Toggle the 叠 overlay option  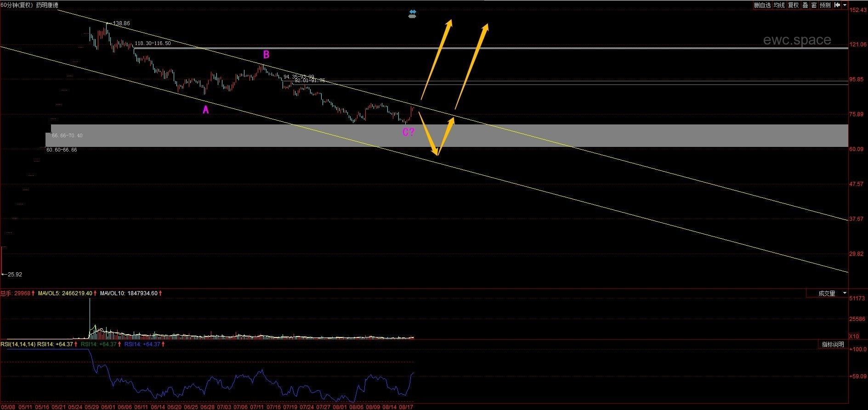805,5
